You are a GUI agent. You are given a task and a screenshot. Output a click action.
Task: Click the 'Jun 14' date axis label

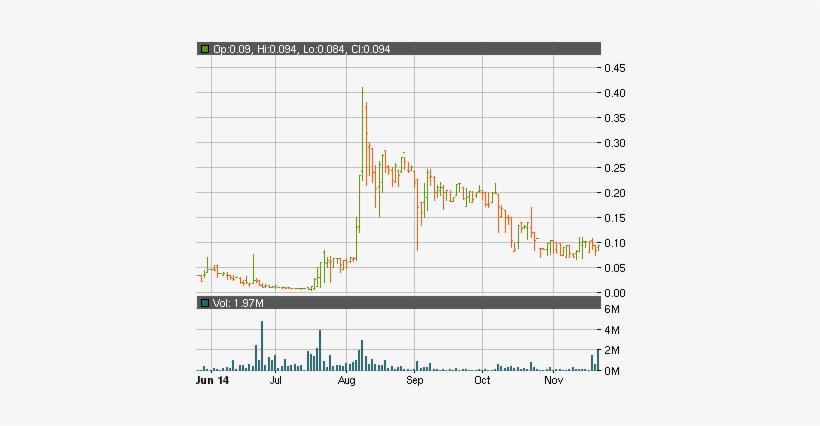(212, 381)
